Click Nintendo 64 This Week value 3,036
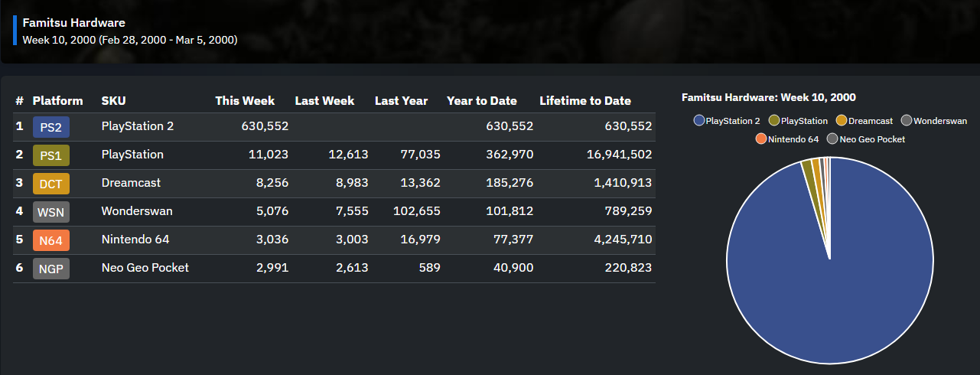 coord(272,240)
